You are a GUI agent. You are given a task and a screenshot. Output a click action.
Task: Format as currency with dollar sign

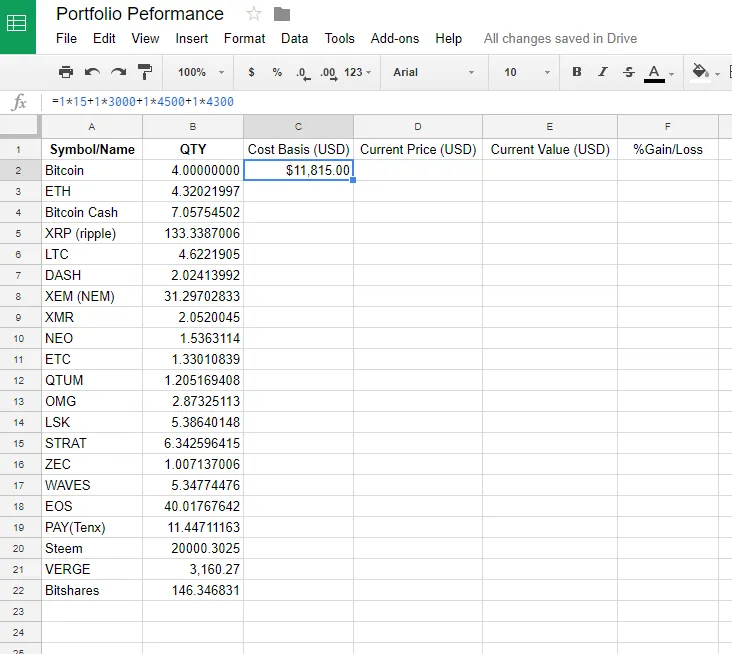251,72
